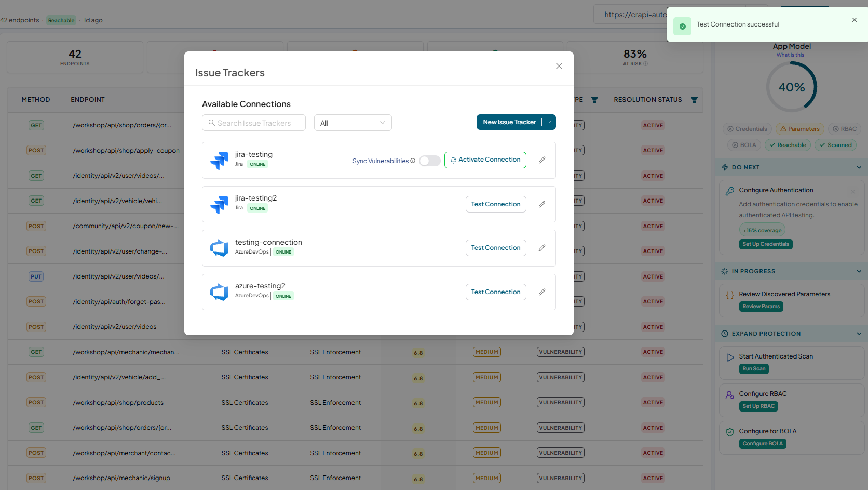This screenshot has height=490, width=868.
Task: Dismiss the Test Connection successful notification
Action: (x=855, y=20)
